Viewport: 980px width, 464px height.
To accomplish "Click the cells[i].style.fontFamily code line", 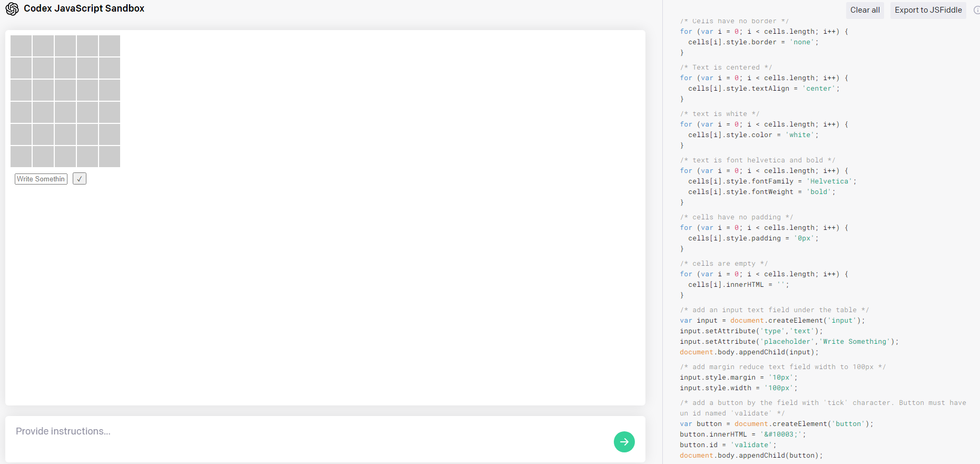I will [772, 181].
